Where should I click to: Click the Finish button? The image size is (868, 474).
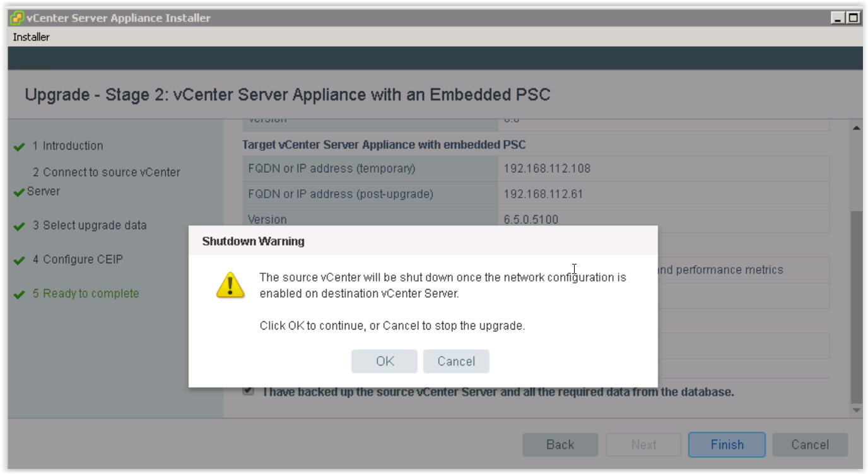coord(727,444)
